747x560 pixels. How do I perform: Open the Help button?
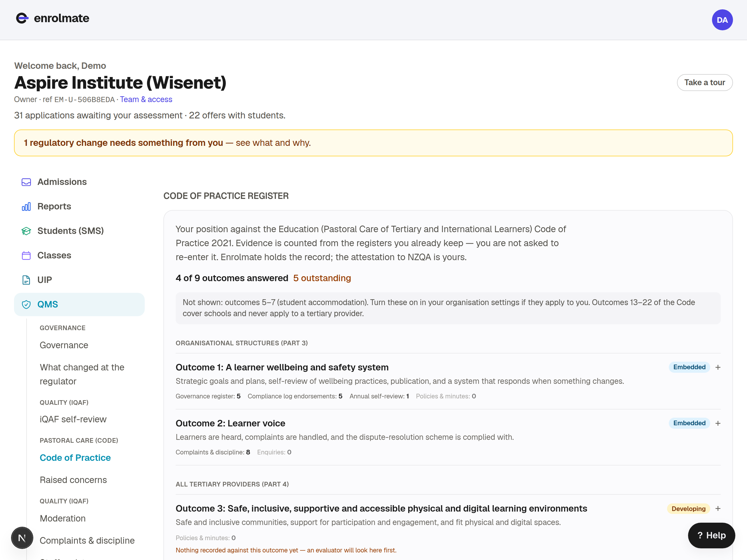click(x=711, y=535)
